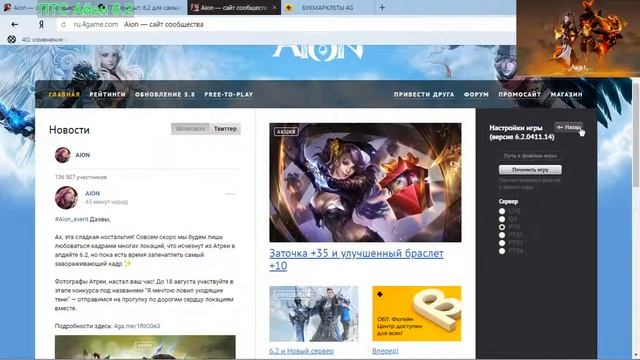
Task: Open the ФОРУМ menu item
Action: point(476,94)
